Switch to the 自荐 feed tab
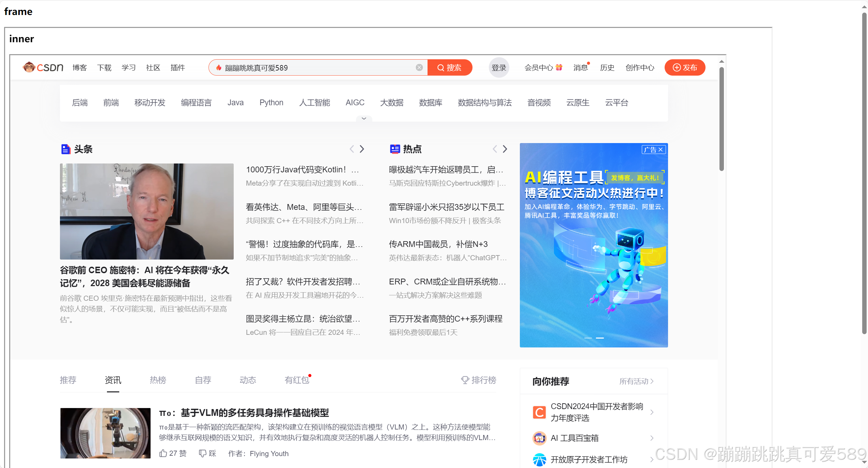868x468 pixels. (203, 380)
